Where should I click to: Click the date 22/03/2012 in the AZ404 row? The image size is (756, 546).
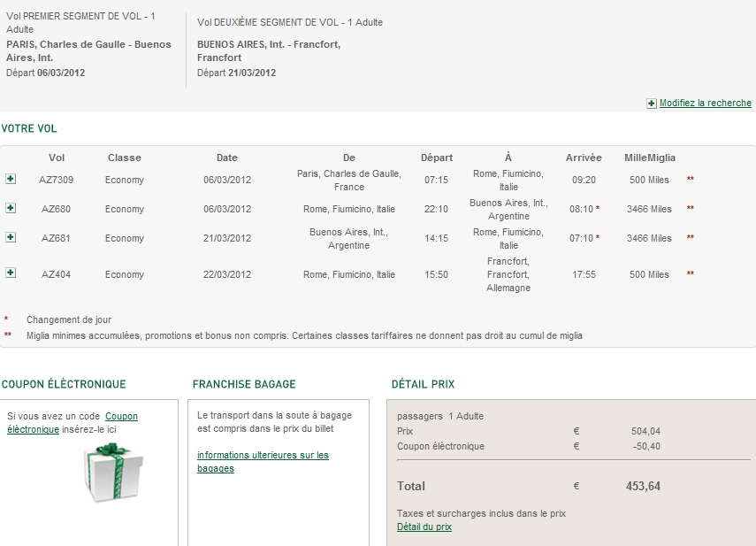(x=227, y=274)
